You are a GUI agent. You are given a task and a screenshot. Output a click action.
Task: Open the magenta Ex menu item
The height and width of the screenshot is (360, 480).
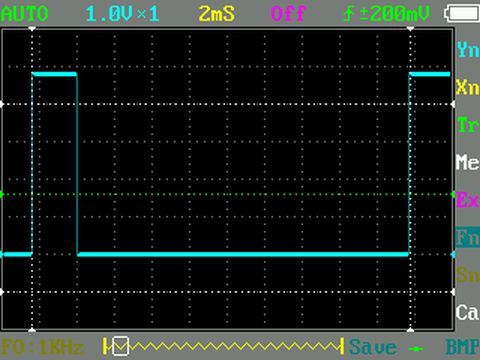[468, 200]
